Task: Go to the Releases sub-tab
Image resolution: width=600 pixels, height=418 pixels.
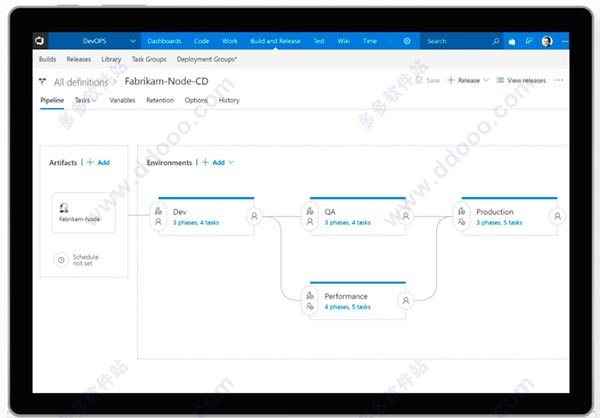Action: [x=79, y=59]
